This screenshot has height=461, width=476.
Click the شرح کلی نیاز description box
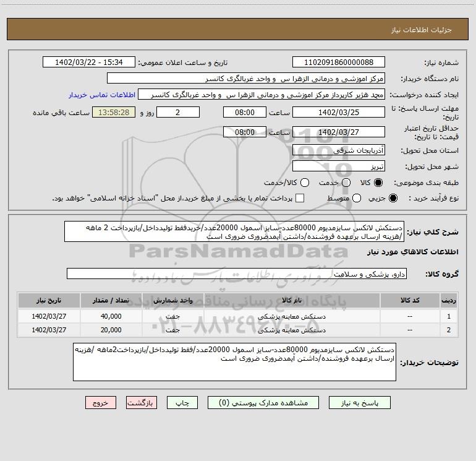point(234,231)
